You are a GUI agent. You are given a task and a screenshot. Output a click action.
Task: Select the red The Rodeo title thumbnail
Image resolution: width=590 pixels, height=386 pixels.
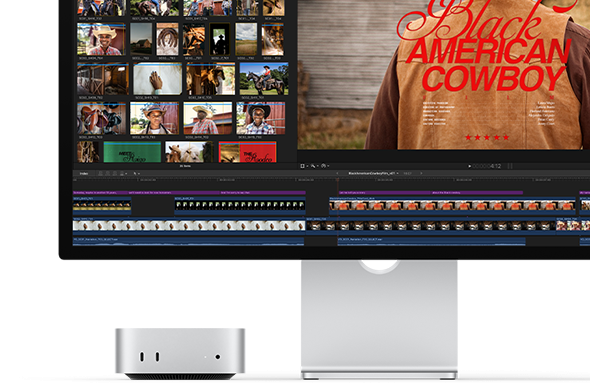tap(247, 152)
